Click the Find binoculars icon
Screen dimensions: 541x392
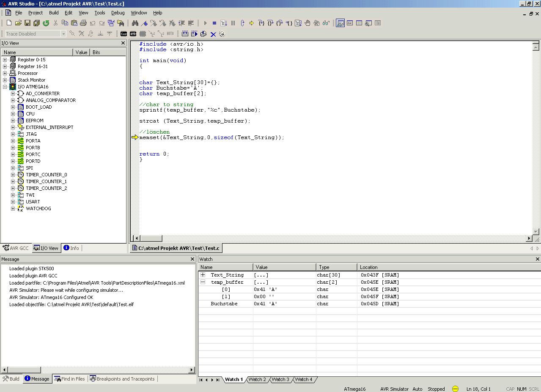coord(135,23)
